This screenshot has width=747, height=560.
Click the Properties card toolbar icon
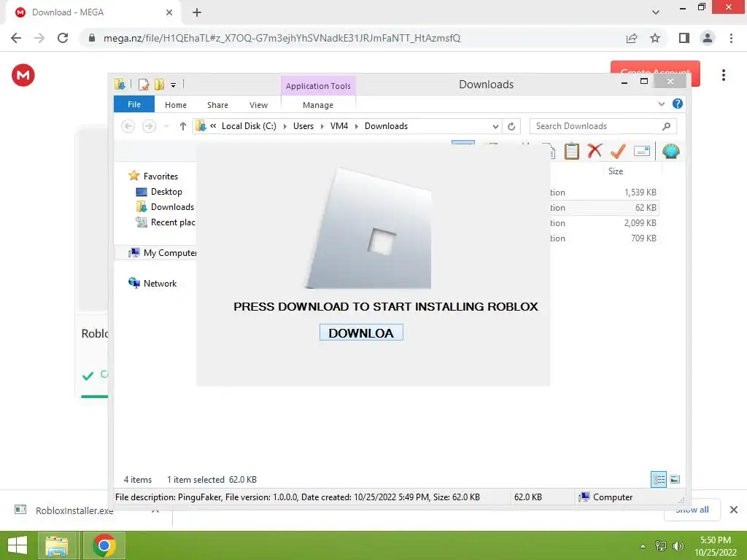click(642, 151)
